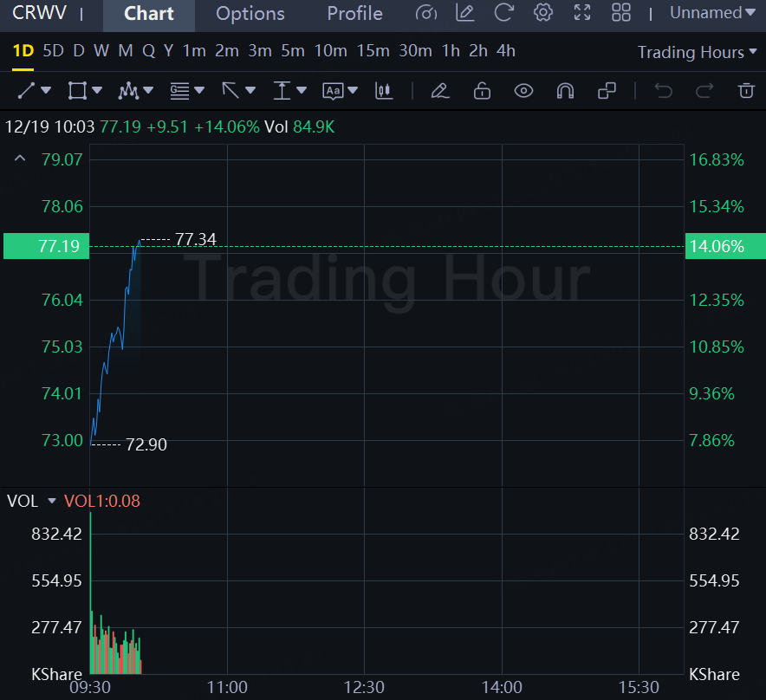Expand the measure tool options arrow
Screen dimensions: 766x700
[302, 90]
